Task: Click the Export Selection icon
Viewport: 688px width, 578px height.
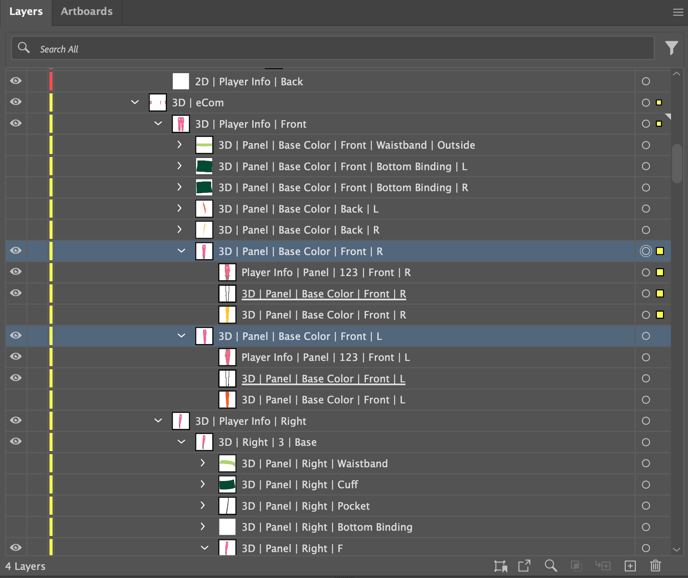Action: [524, 566]
